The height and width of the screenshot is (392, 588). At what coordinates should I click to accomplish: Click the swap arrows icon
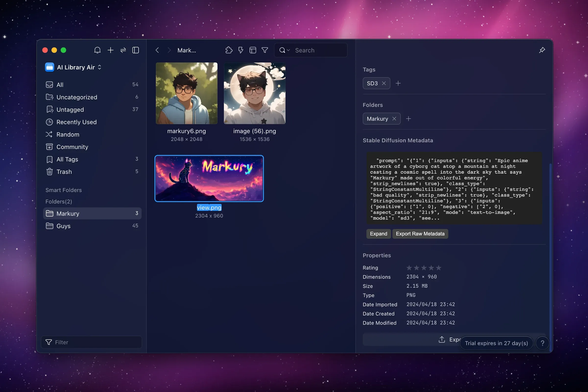123,50
